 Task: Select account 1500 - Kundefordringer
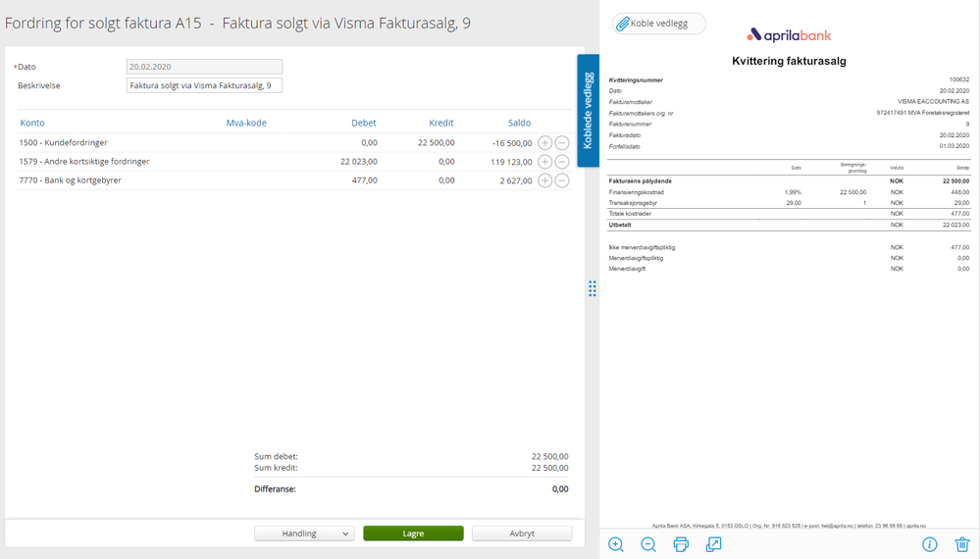point(63,142)
